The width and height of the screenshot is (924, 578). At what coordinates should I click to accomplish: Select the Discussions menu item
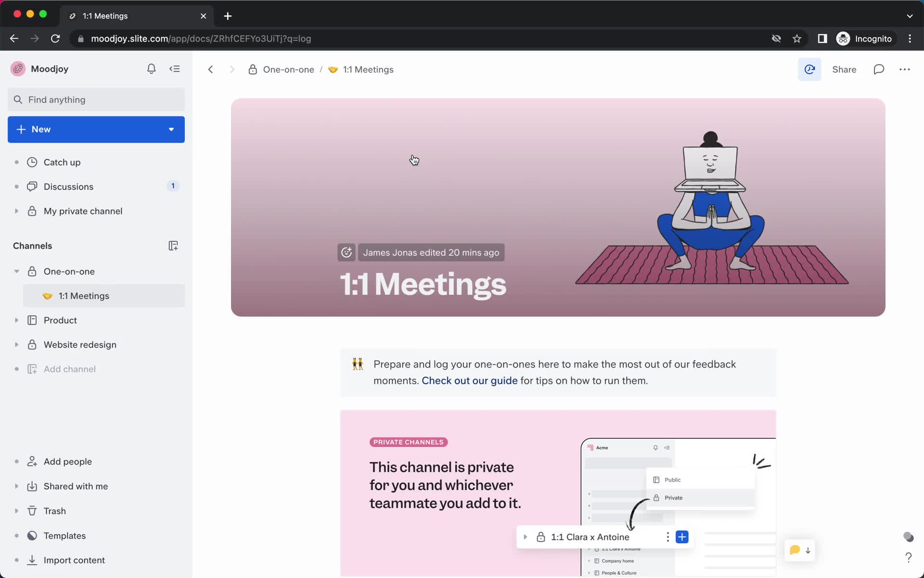(68, 186)
